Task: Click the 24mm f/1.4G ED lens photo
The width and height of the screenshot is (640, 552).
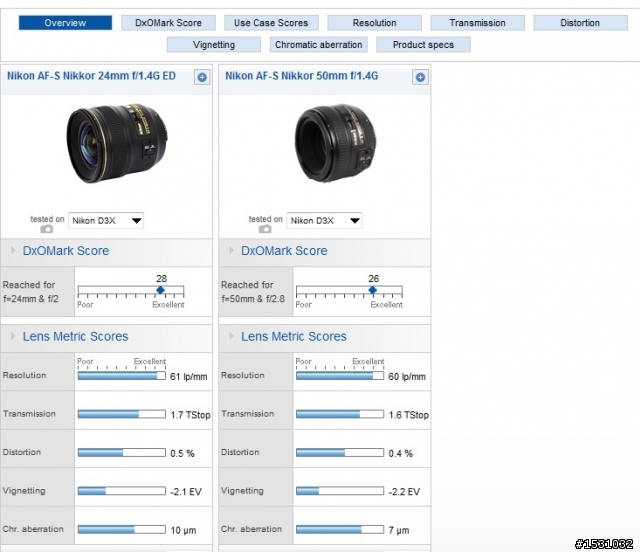Action: 117,143
